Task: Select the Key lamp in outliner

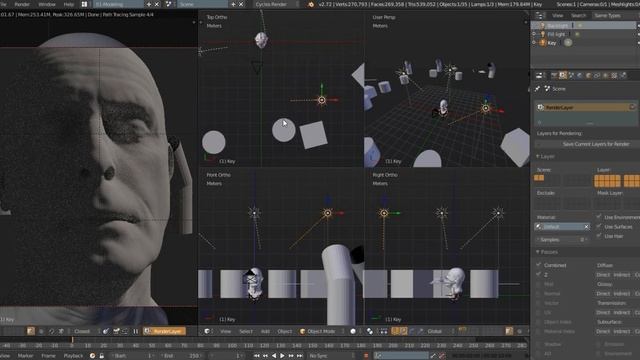Action: 552,43
